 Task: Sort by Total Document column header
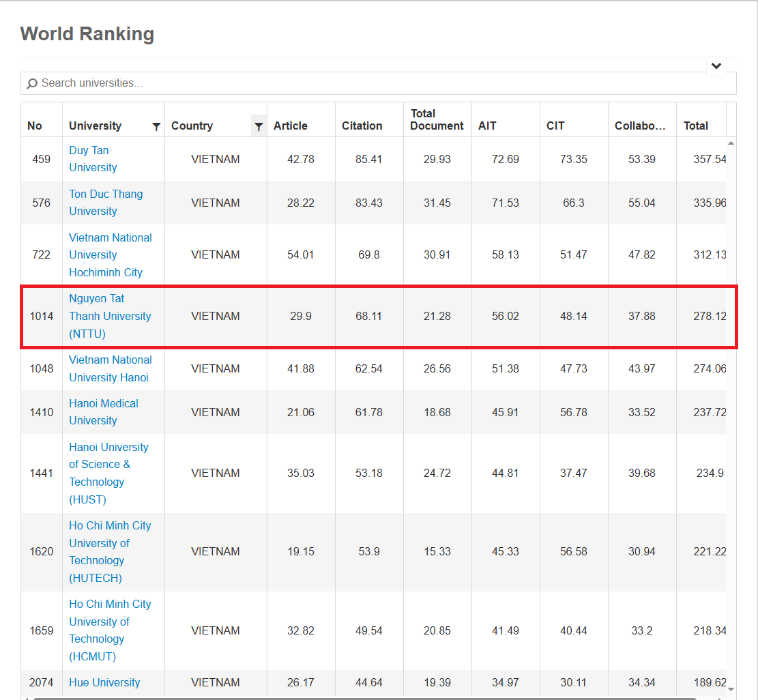coord(437,119)
